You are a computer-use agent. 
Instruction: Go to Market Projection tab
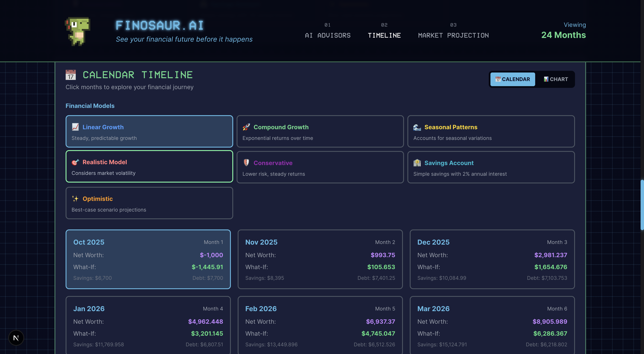453,35
